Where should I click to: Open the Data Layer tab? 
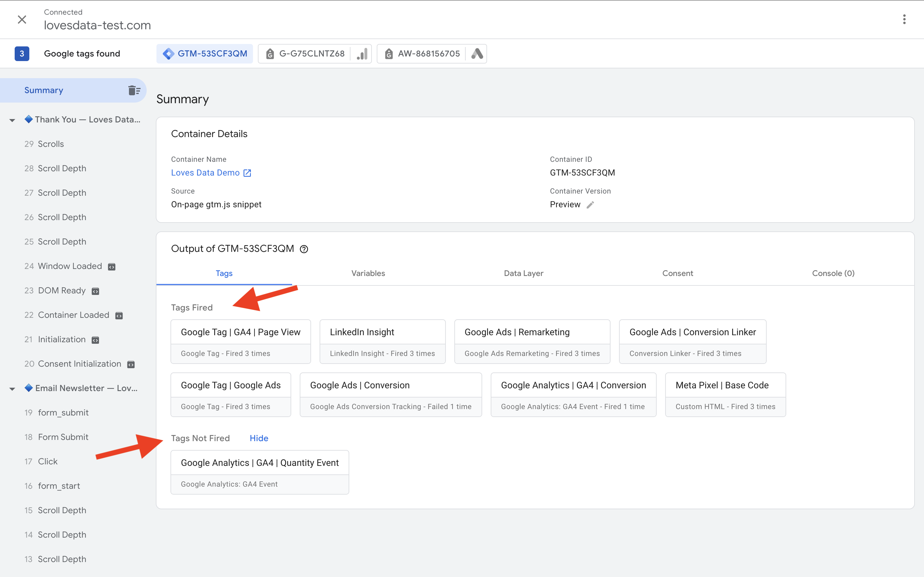523,273
